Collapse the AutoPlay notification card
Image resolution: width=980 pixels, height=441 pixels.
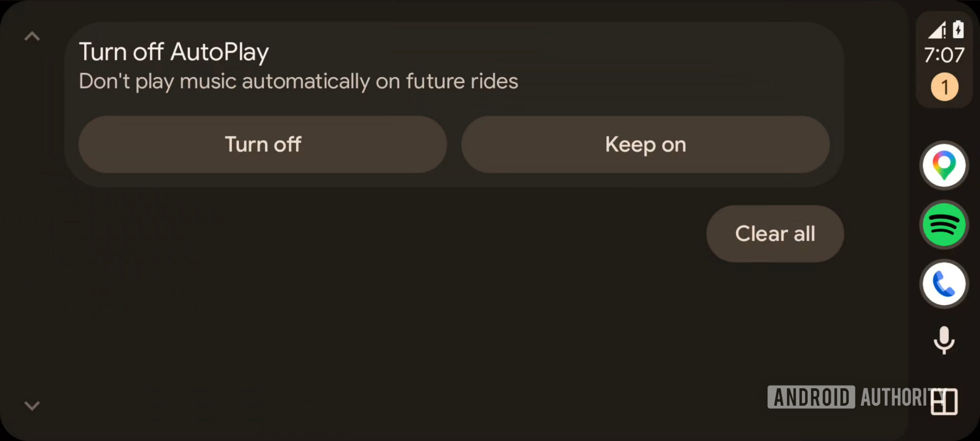32,35
